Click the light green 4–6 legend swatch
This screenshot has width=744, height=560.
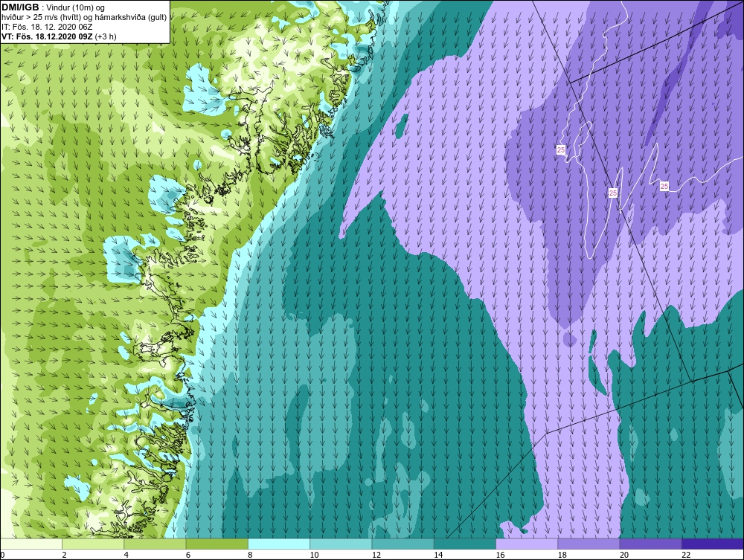155,544
